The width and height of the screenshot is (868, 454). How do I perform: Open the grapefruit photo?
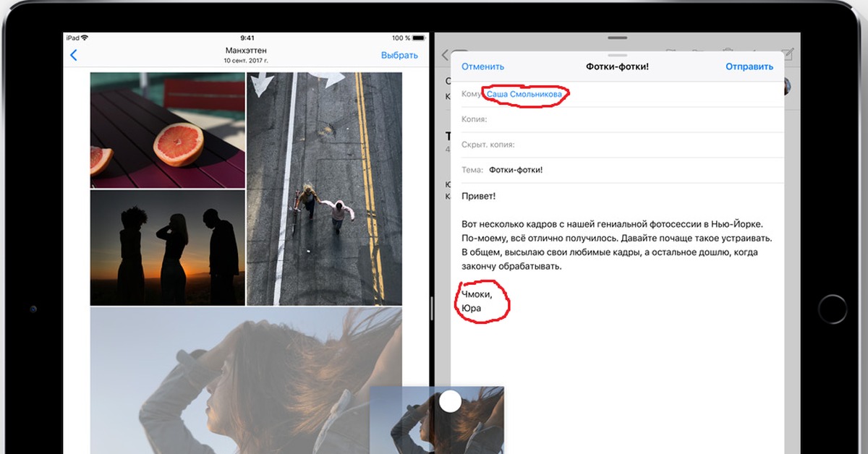[168, 130]
